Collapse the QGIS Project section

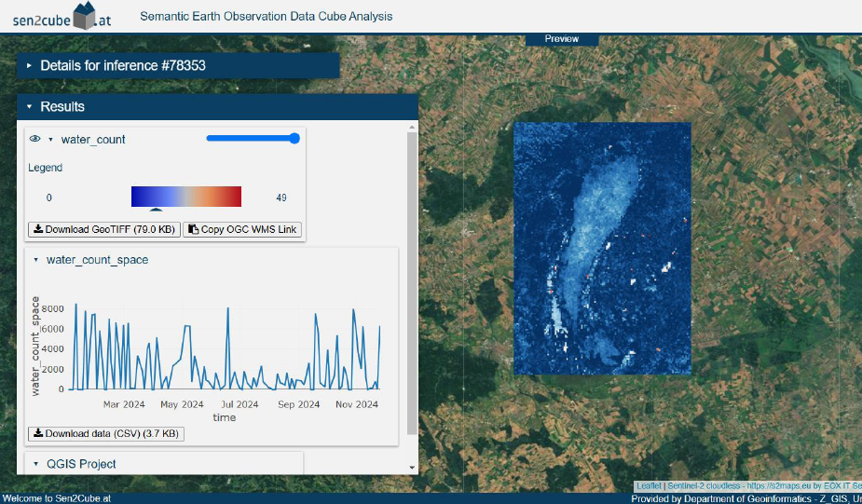pos(36,464)
